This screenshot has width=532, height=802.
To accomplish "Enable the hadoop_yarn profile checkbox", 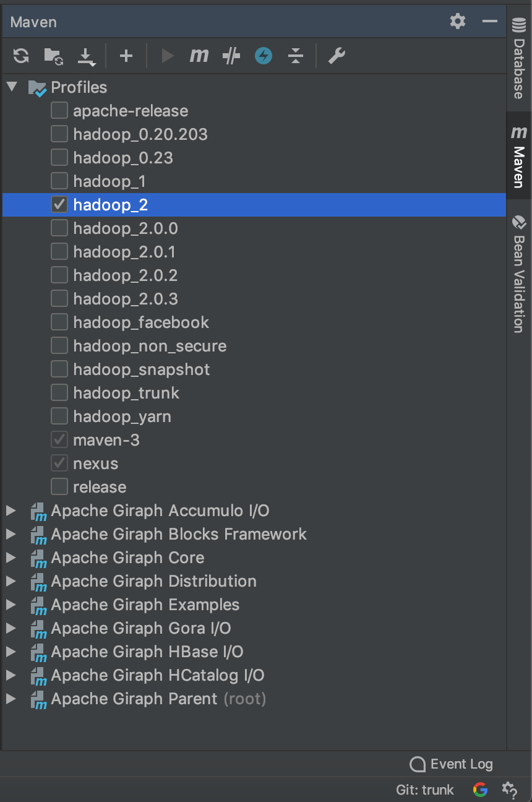I will point(59,416).
